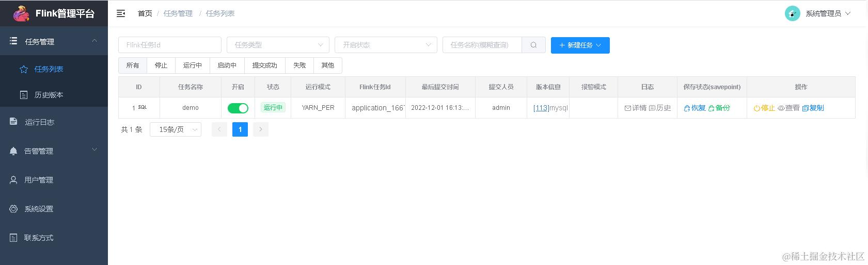This screenshot has width=868, height=265.
Task: Click 首页 in the breadcrumb
Action: click(x=145, y=13)
